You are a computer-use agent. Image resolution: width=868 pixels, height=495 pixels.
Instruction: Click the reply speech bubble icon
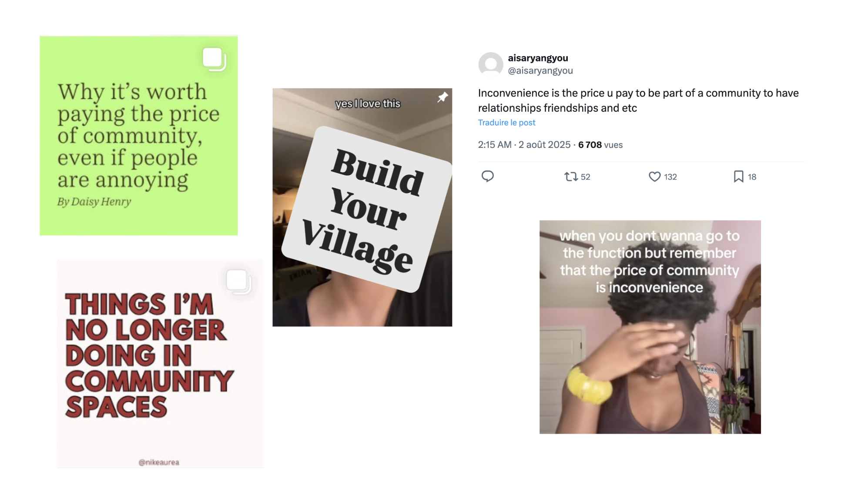tap(487, 176)
